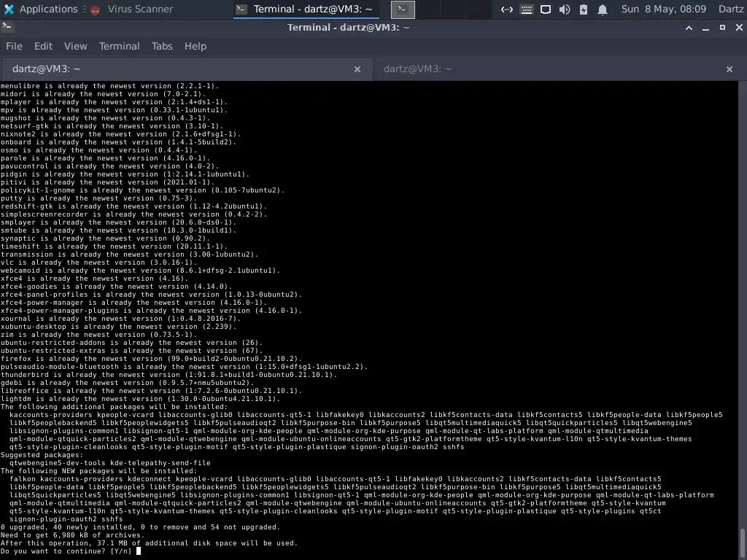747x560 pixels.
Task: Open the Help menu
Action: (196, 46)
